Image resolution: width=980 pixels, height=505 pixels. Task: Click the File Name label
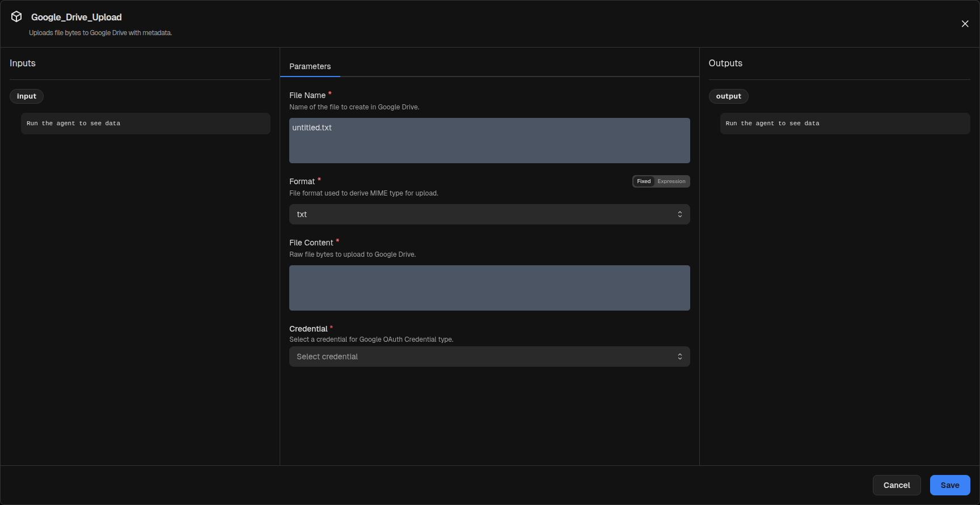307,95
